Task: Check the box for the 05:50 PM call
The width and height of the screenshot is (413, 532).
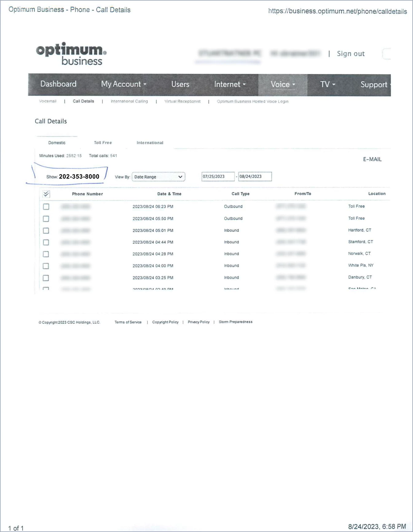Action: click(46, 219)
